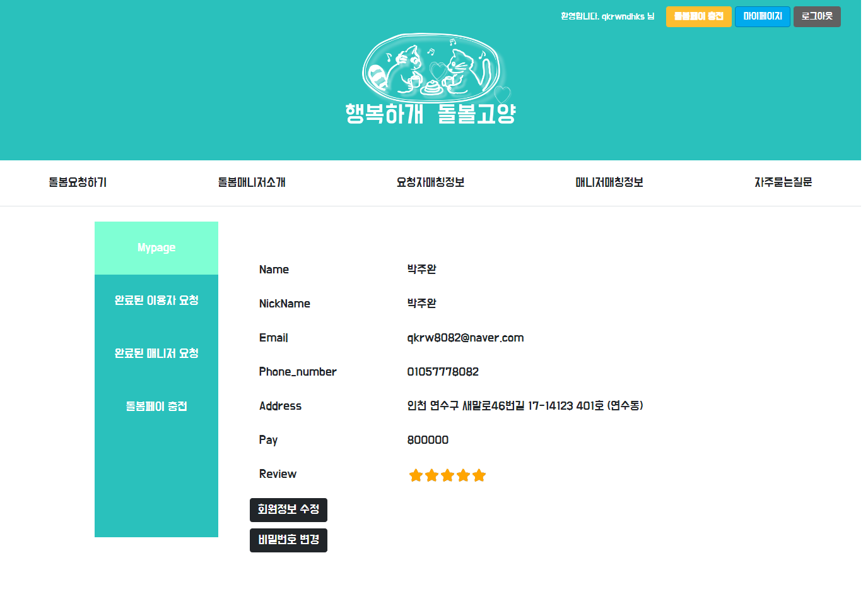This screenshot has width=868, height=601.
Task: Click the fifth review star
Action: click(479, 475)
